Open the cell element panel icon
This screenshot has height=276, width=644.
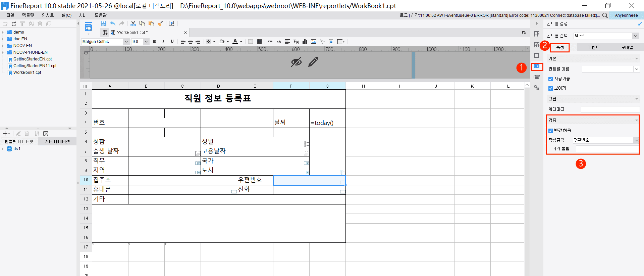[x=537, y=34]
